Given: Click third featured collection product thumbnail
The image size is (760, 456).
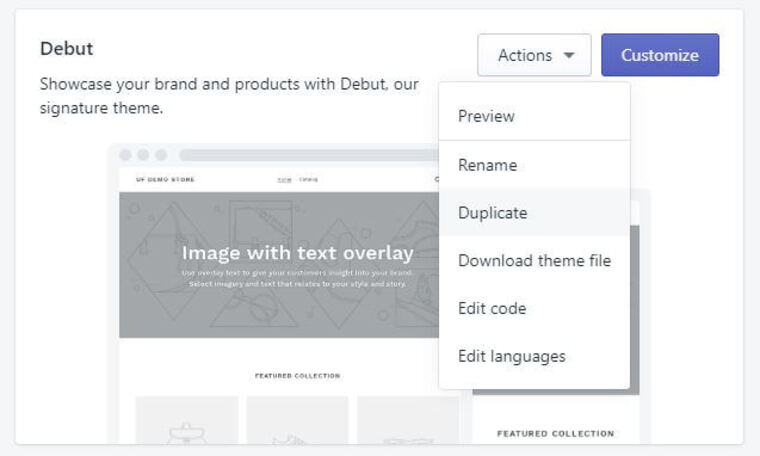Looking at the screenshot, I should (x=408, y=420).
